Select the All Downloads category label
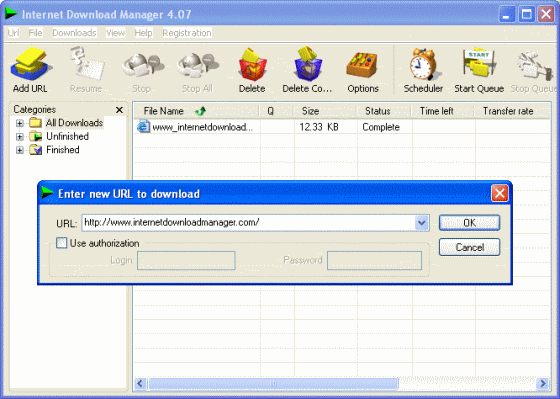560x399 pixels. click(x=74, y=123)
